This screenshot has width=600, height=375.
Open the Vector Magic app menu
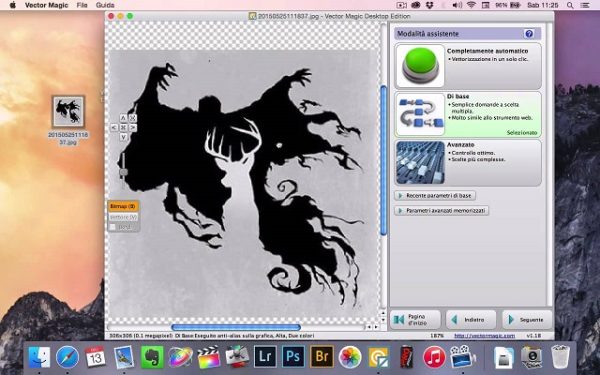coord(46,5)
